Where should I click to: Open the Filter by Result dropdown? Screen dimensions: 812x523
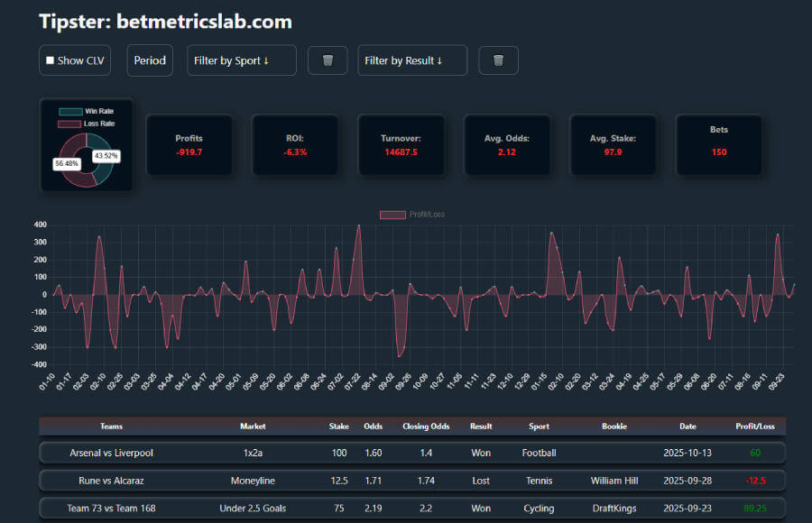[411, 60]
